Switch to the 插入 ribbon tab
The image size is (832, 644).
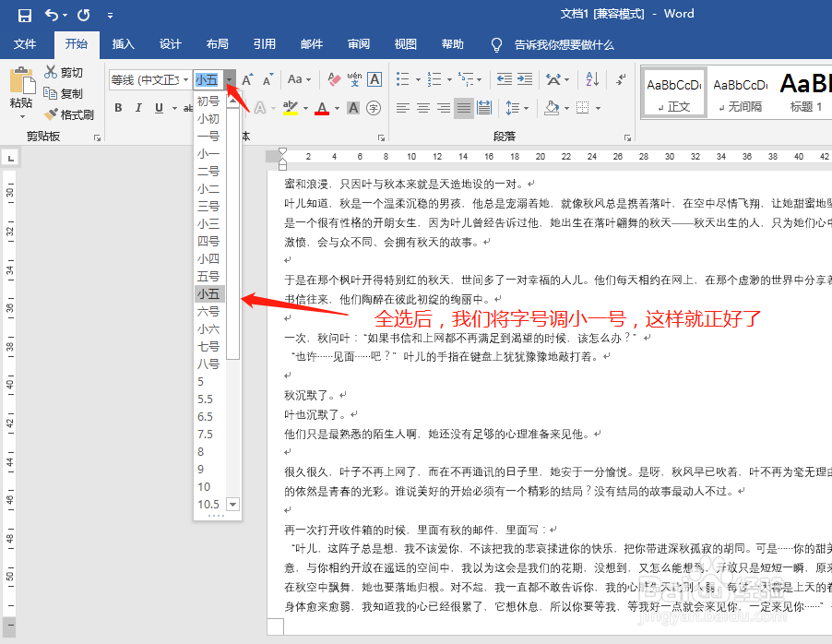[125, 43]
